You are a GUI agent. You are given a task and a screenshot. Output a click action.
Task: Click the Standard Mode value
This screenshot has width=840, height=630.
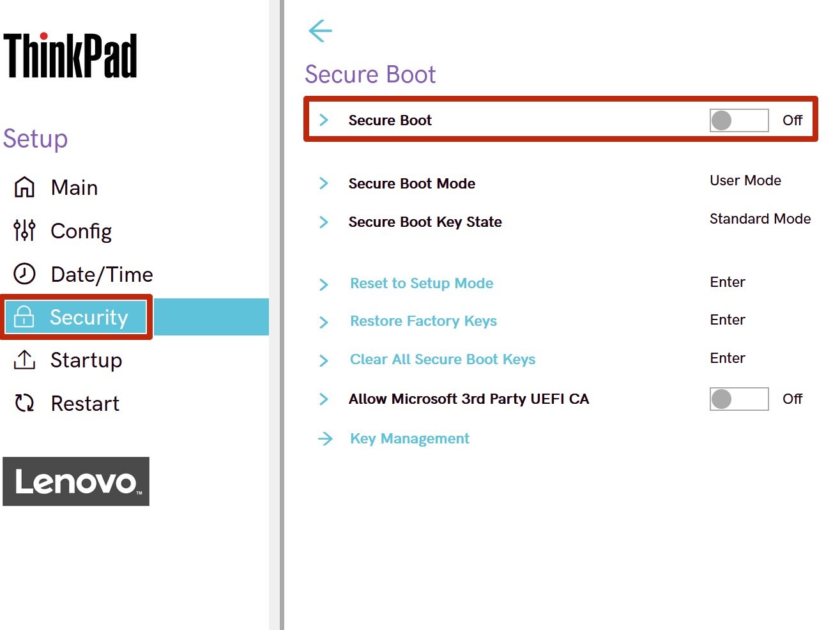[760, 219]
